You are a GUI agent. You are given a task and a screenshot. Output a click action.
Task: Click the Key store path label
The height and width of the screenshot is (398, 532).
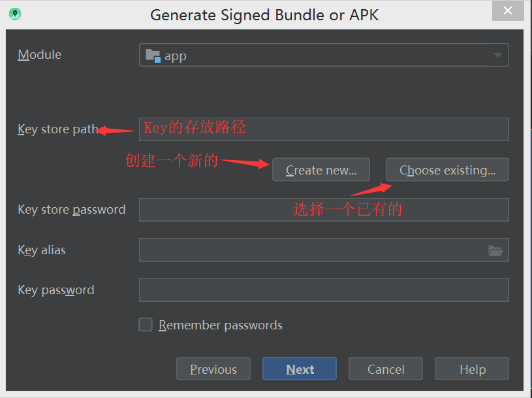(57, 129)
